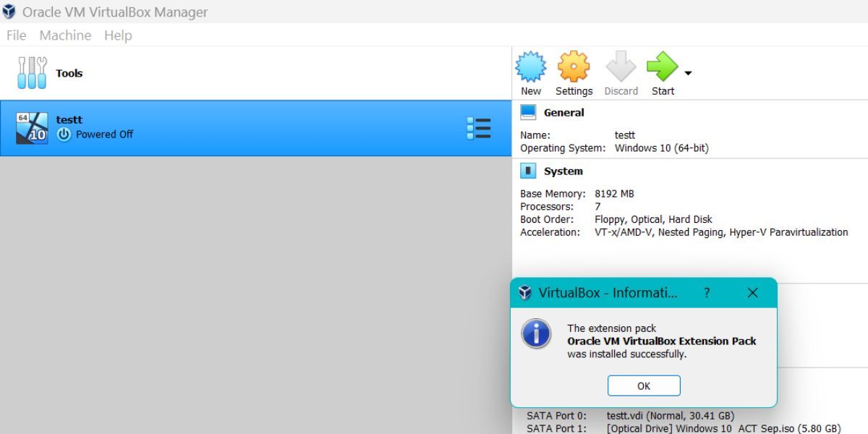This screenshot has width=868, height=434.
Task: Click the VirtualBox cube icon in dialog titlebar
Action: (x=524, y=293)
